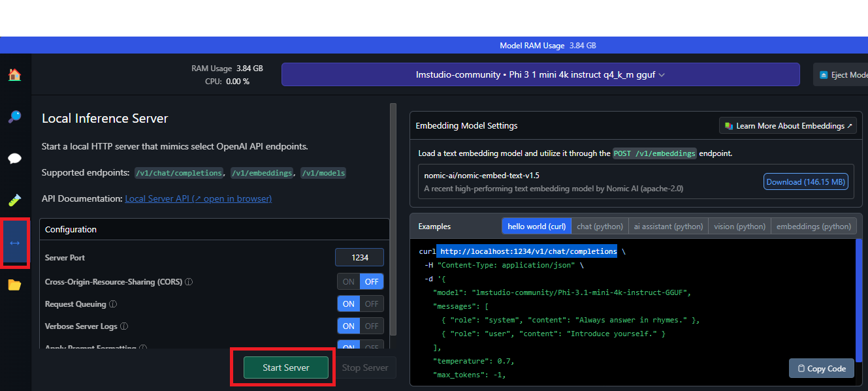Disable Request Queuing

pos(372,304)
